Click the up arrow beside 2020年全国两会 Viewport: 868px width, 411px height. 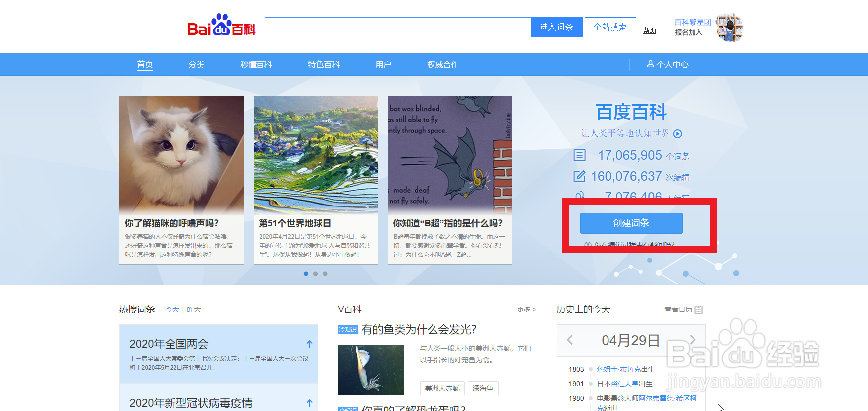[x=309, y=344]
